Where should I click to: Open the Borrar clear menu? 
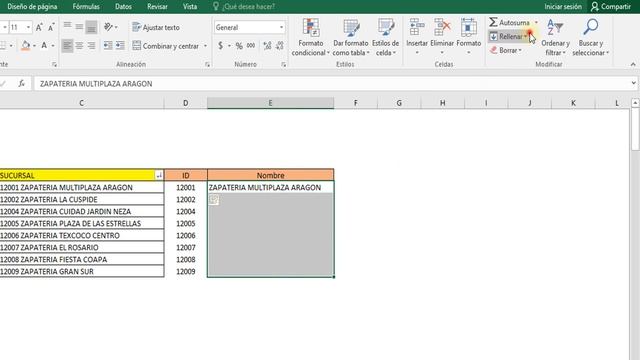(x=506, y=50)
